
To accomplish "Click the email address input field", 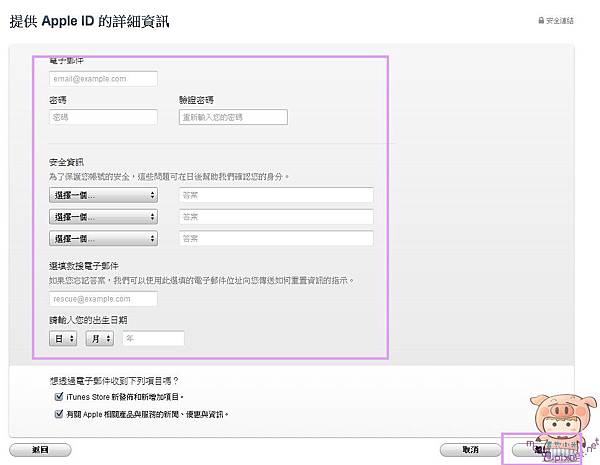I will [103, 79].
